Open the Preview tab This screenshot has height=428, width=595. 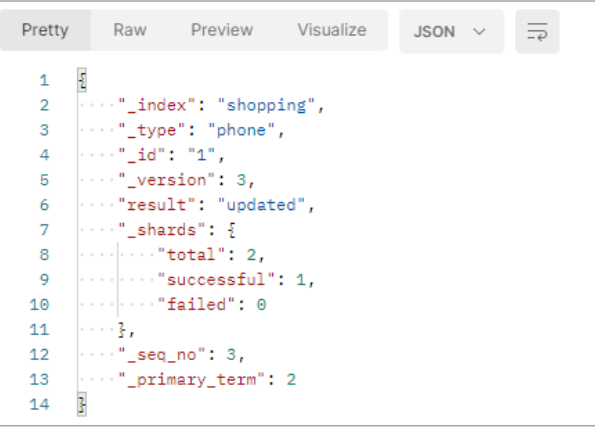[222, 30]
